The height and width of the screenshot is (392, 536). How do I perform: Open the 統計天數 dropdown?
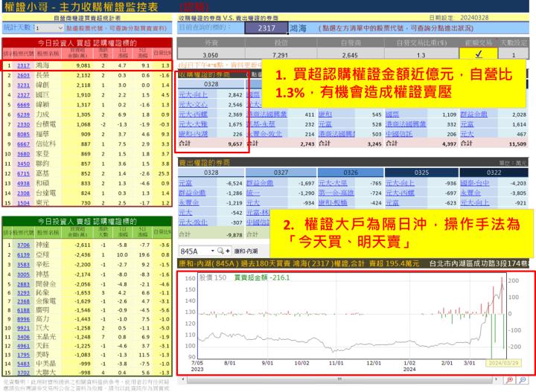point(60,28)
